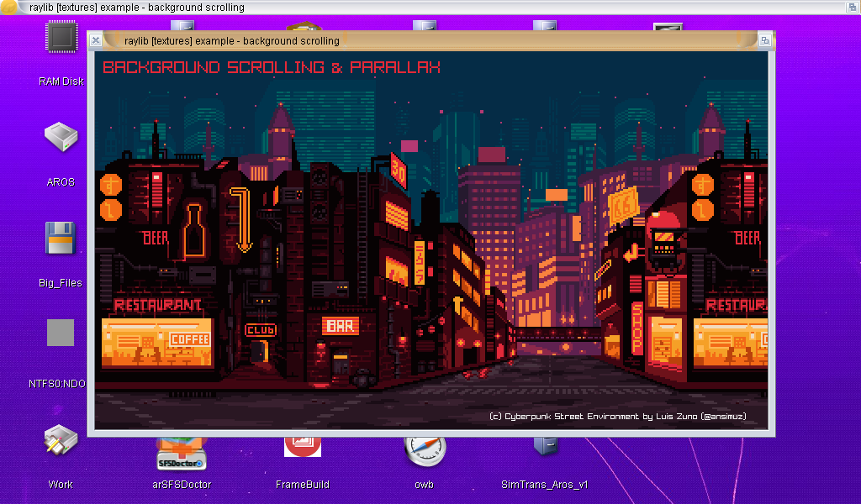The image size is (861, 504).
Task: Close the raylib background scrolling window
Action: click(x=96, y=39)
